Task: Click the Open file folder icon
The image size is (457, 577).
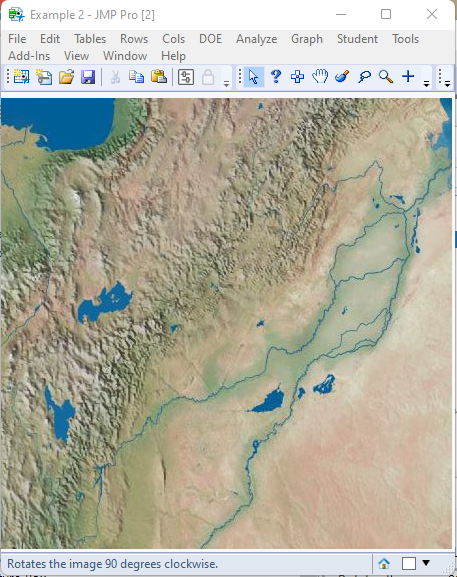Action: tap(66, 77)
